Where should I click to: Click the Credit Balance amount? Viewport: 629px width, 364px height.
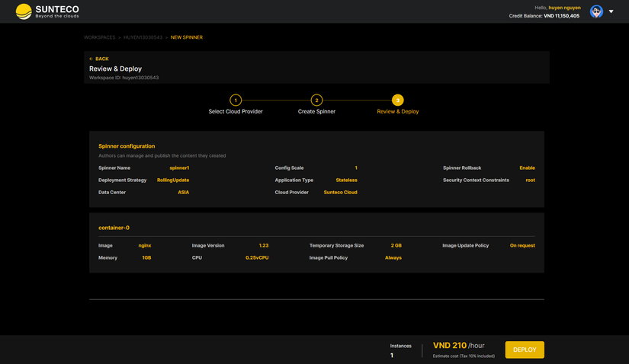(x=561, y=16)
